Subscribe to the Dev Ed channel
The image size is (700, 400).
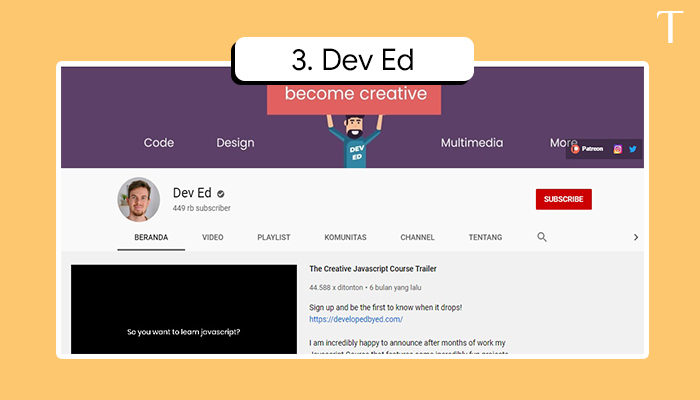click(563, 199)
